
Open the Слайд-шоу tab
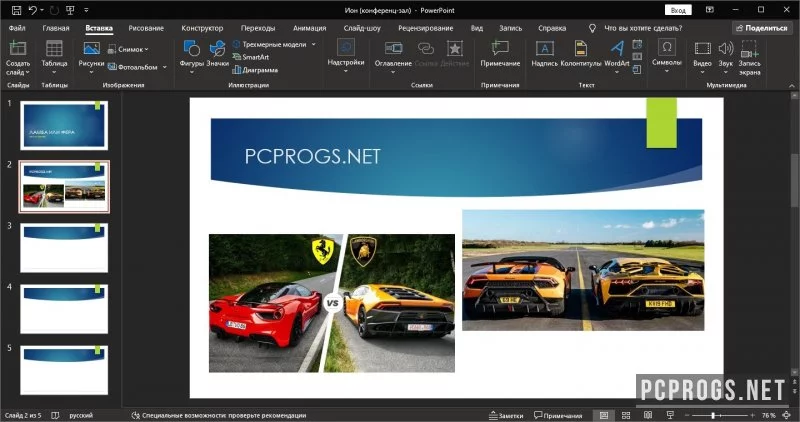pos(362,28)
